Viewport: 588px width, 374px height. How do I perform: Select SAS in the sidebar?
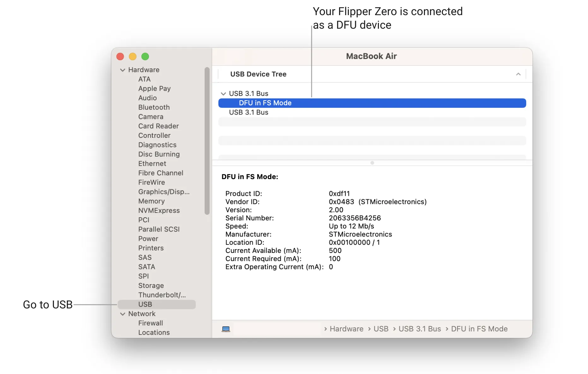[145, 258]
